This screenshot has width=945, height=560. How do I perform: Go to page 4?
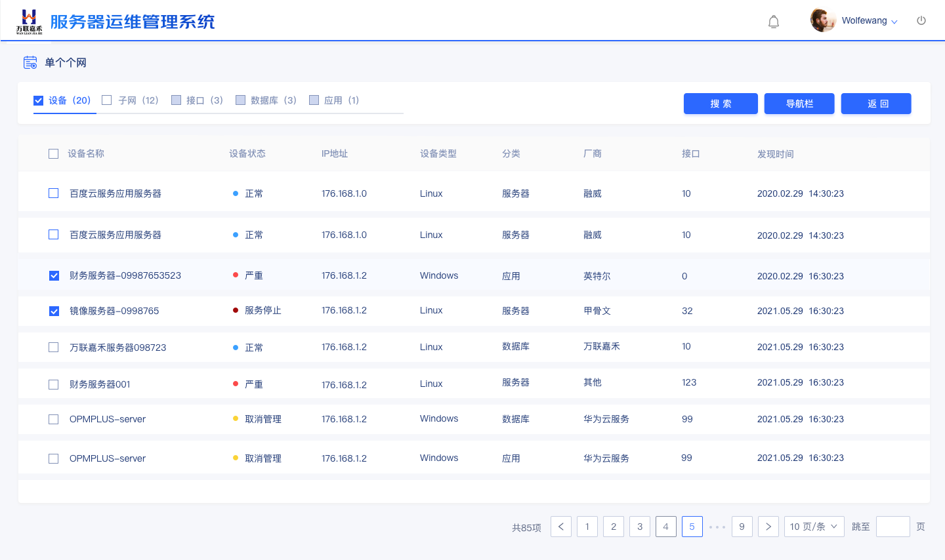coord(666,527)
